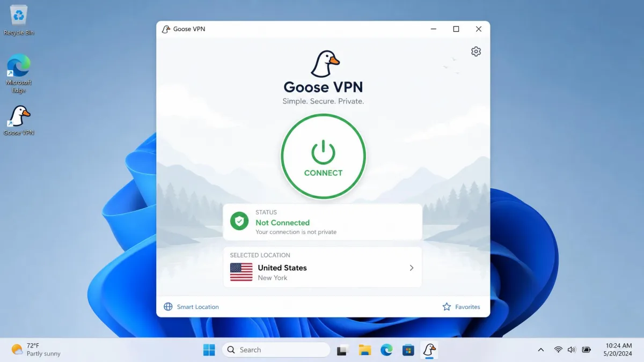Viewport: 644px width, 362px height.
Task: Click the taskbar Search box
Action: point(276,350)
